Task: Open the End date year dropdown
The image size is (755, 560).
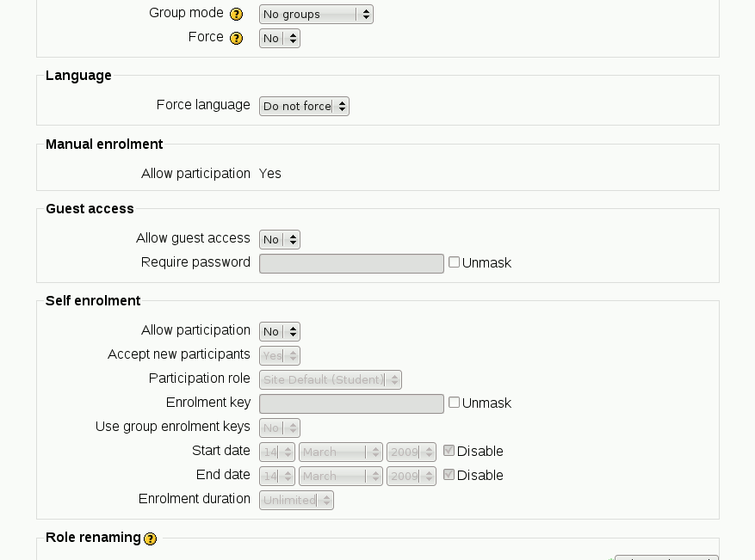Action: [x=412, y=477]
